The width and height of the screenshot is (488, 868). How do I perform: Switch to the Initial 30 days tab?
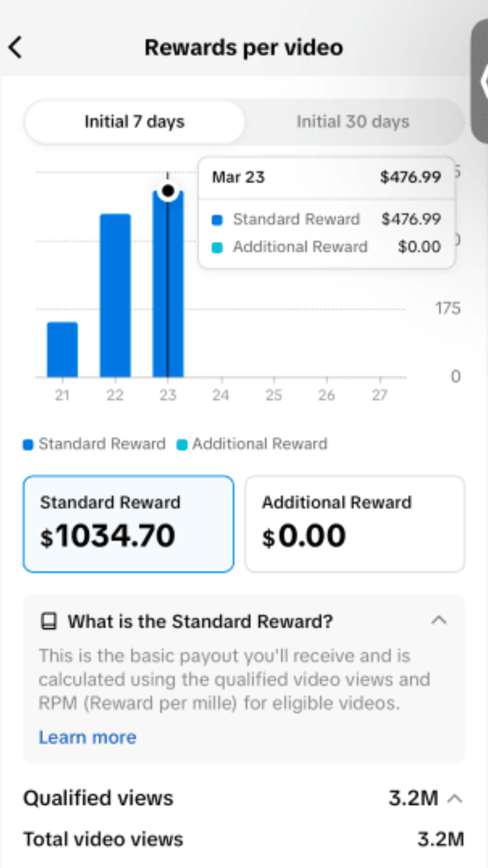[352, 122]
